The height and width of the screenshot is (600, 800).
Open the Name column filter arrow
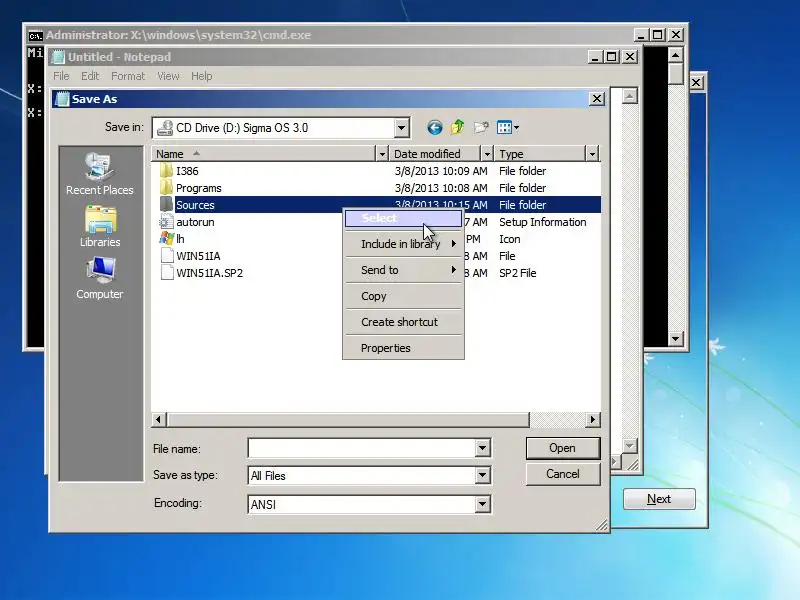click(x=382, y=154)
